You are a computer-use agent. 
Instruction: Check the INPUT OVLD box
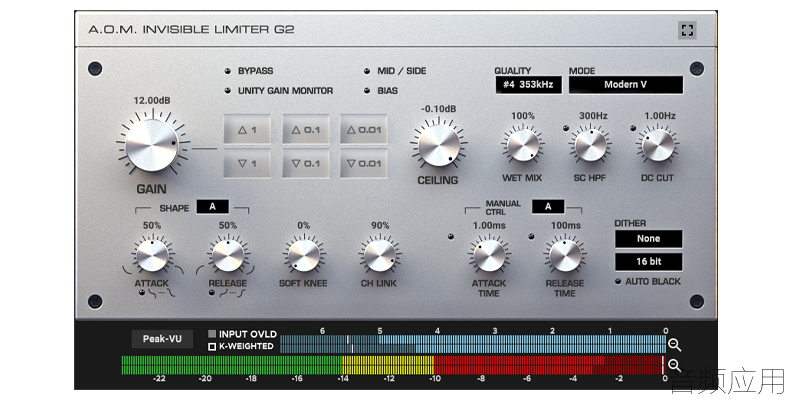(x=212, y=334)
